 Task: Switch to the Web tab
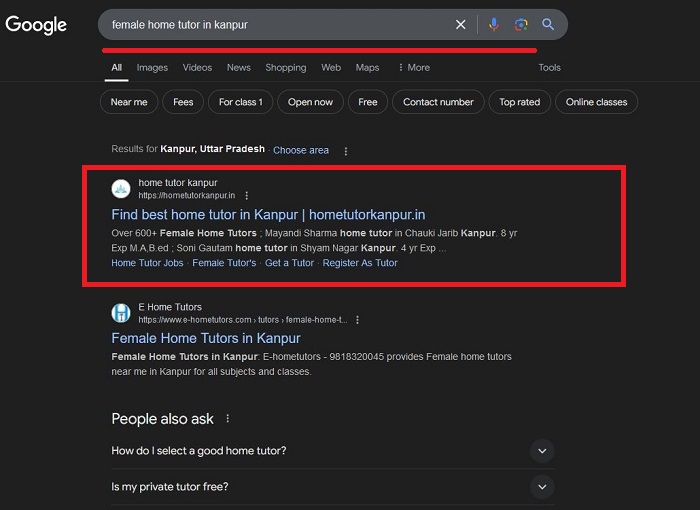point(331,67)
